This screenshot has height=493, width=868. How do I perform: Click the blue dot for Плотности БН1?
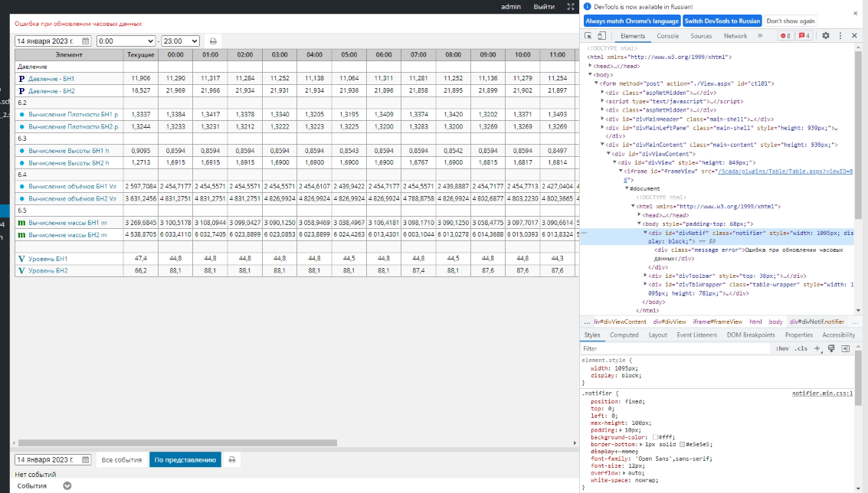point(22,115)
